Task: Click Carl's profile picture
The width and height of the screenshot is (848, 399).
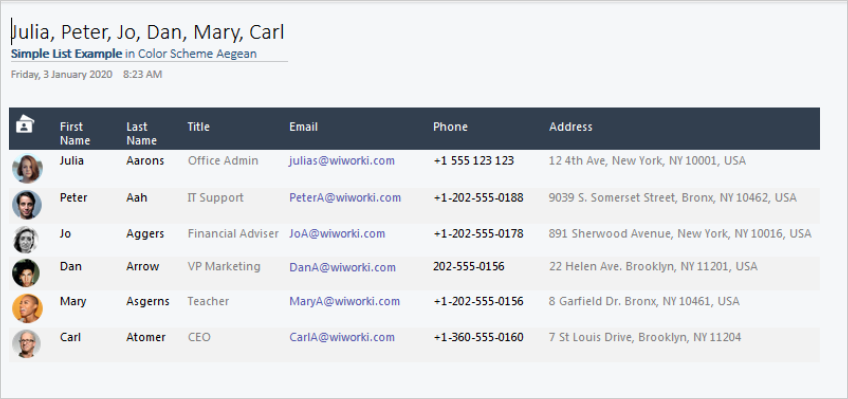Action: 26,343
